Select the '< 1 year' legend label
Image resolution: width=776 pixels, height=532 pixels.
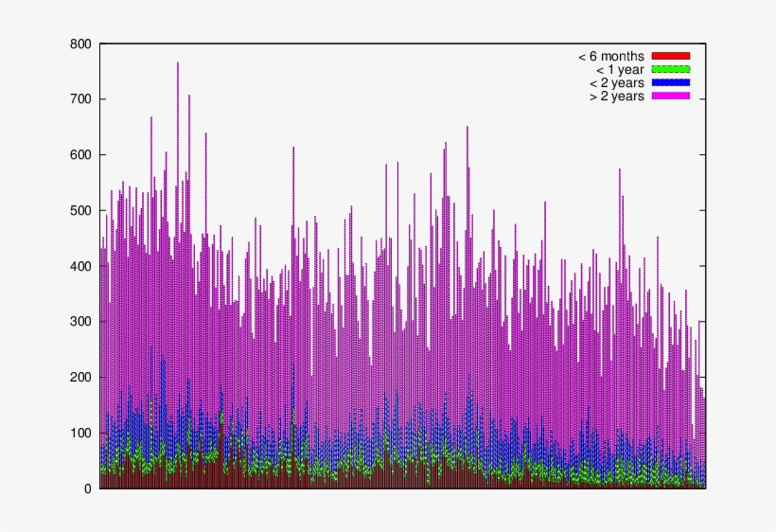coord(619,69)
